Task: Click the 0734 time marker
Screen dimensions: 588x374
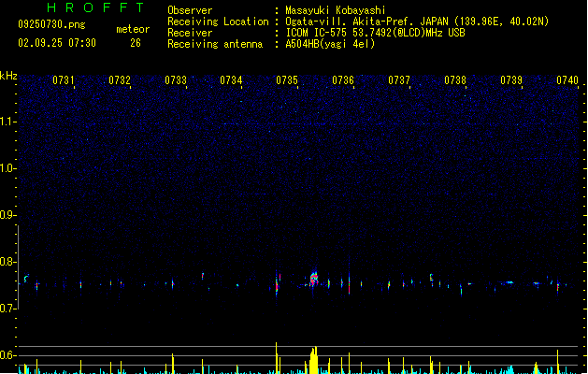Action: click(x=231, y=80)
